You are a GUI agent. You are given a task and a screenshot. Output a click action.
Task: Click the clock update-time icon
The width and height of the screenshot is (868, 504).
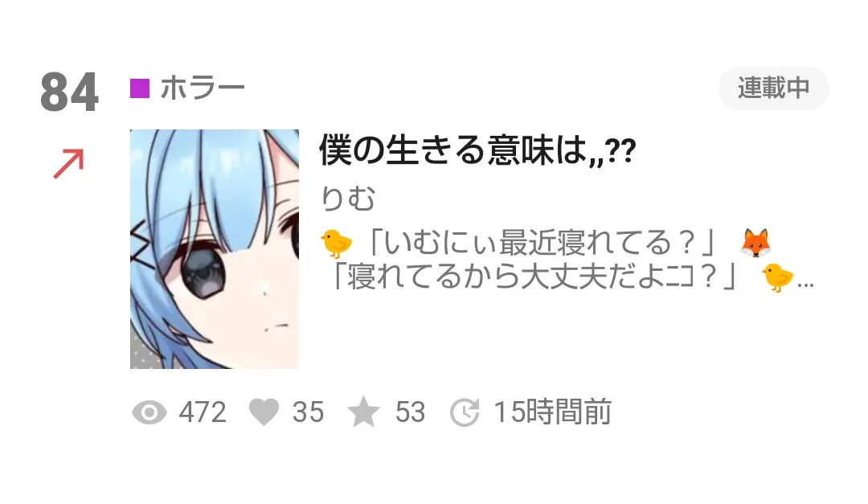(464, 412)
